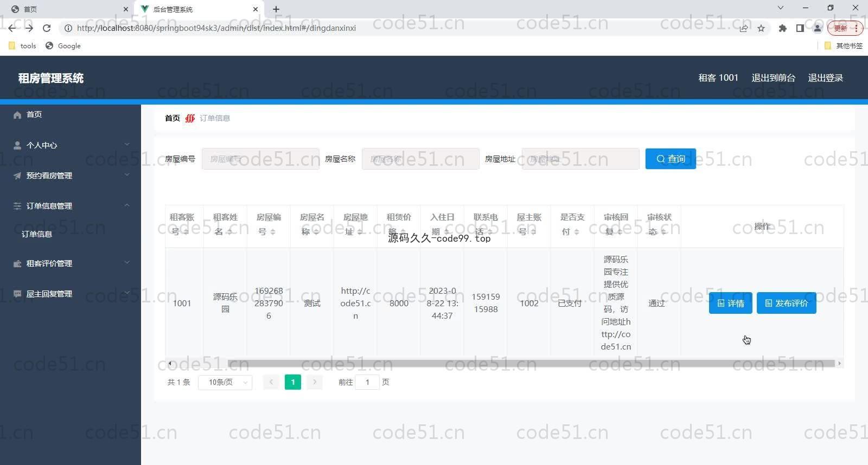Open 详情 for order 1001
Viewport: 868px width, 465px height.
click(x=730, y=303)
